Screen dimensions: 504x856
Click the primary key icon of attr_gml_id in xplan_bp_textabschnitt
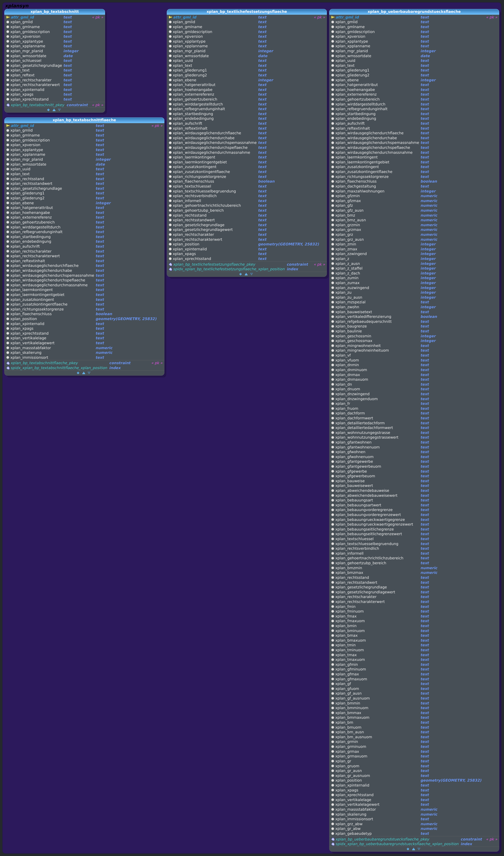click(x=8, y=17)
